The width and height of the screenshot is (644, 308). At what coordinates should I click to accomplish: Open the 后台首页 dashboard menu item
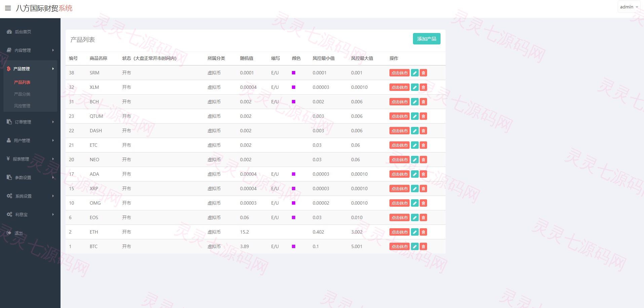(30, 32)
